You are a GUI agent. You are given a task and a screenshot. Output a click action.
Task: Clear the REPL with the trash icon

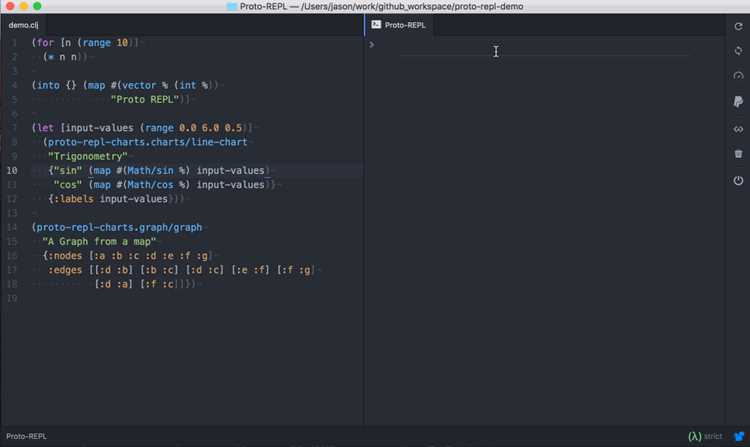point(739,154)
